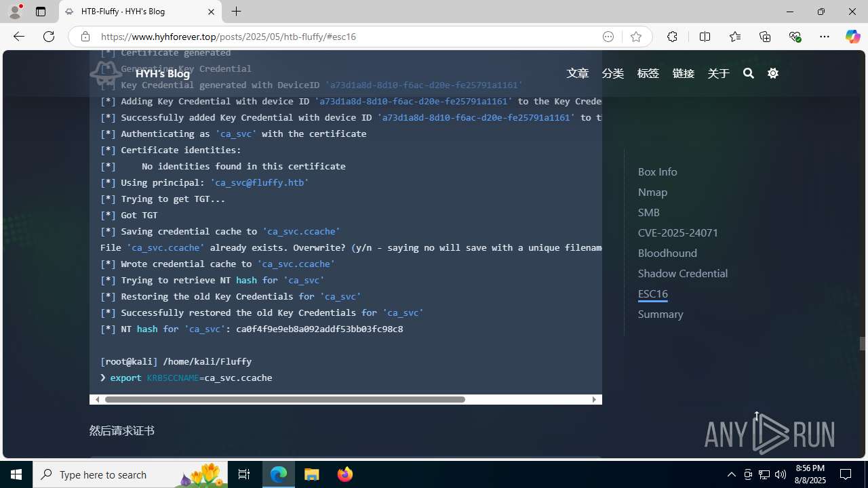Open the clock showing 8:56 PM

(810, 474)
